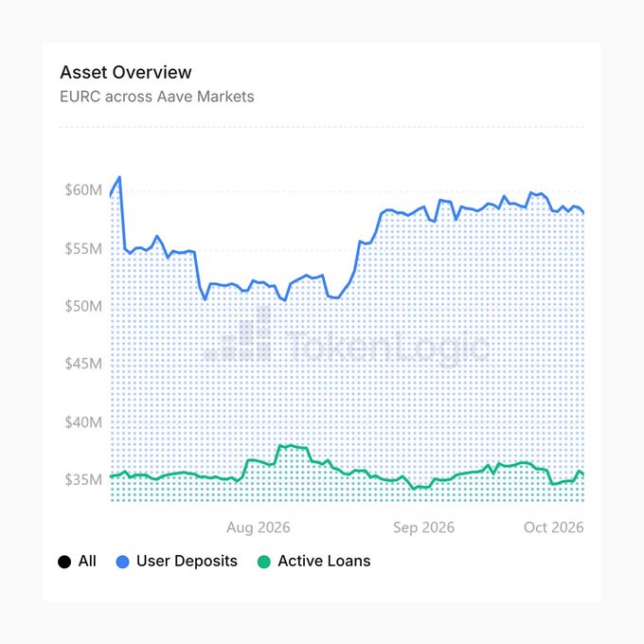
Task: Toggle the All legend filter
Action: (78, 561)
